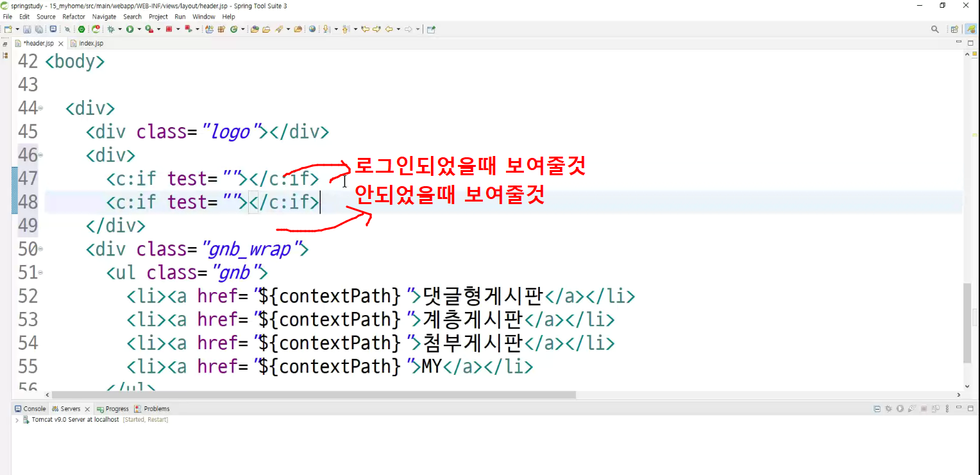Start the server from Servers panel toolbar
The height and width of the screenshot is (475, 980).
coord(900,409)
